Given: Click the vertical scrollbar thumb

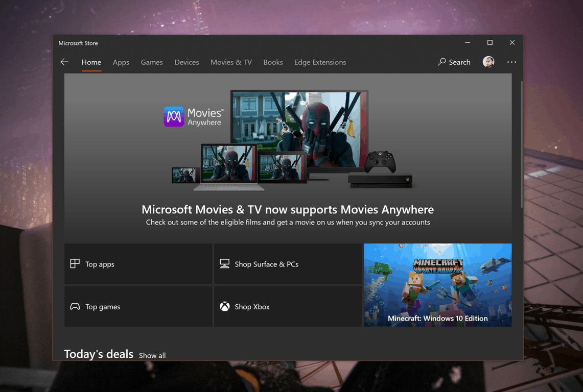Looking at the screenshot, I should coord(521,143).
